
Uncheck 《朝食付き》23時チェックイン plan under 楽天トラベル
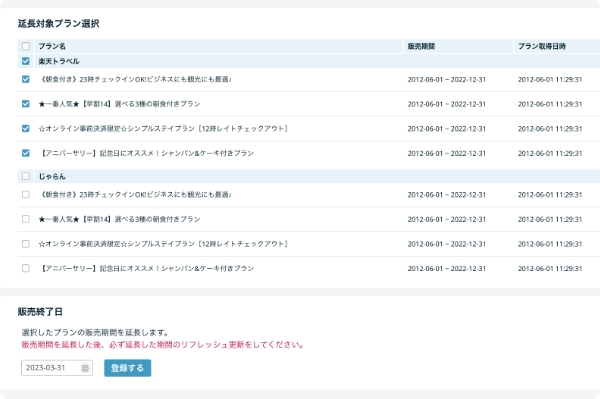coord(26,79)
